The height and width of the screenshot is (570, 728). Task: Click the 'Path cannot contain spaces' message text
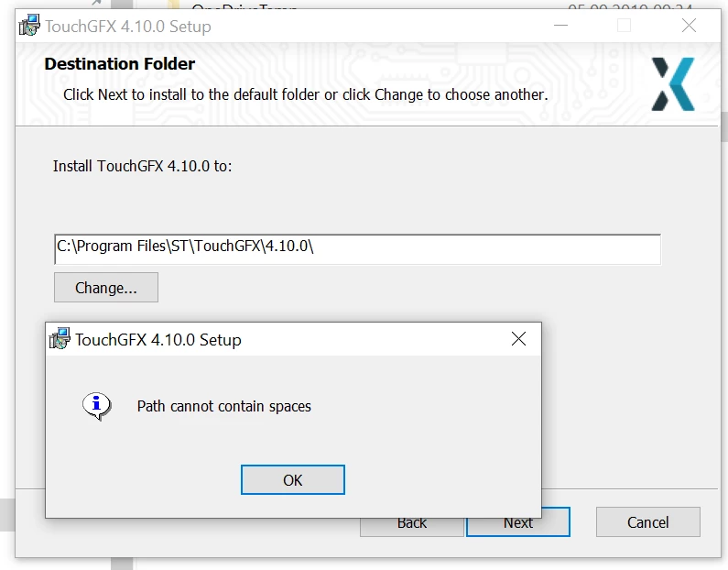223,407
